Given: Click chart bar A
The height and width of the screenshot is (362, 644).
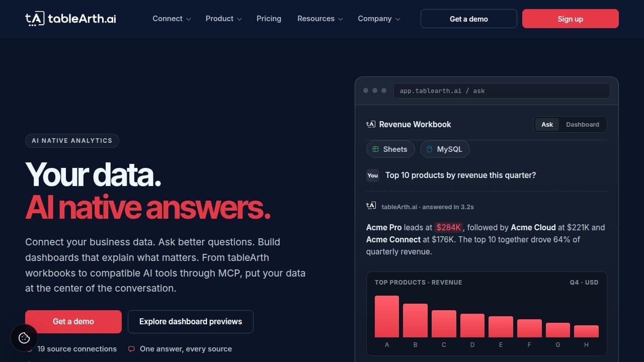Looking at the screenshot, I should 387,316.
